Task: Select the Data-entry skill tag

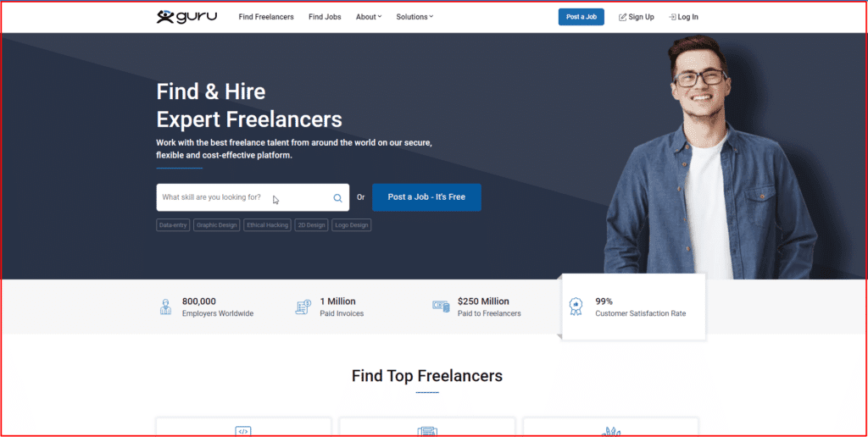Action: click(173, 225)
